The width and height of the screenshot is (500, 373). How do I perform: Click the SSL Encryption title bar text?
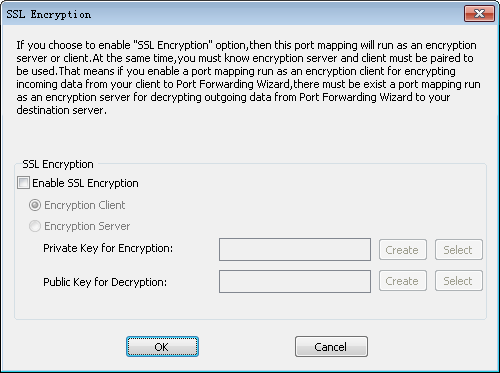click(49, 14)
